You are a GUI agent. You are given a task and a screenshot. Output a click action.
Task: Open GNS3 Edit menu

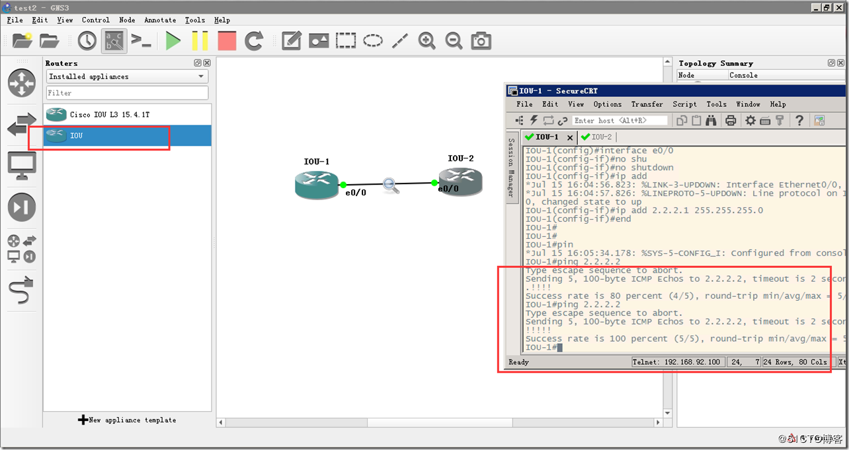click(40, 20)
